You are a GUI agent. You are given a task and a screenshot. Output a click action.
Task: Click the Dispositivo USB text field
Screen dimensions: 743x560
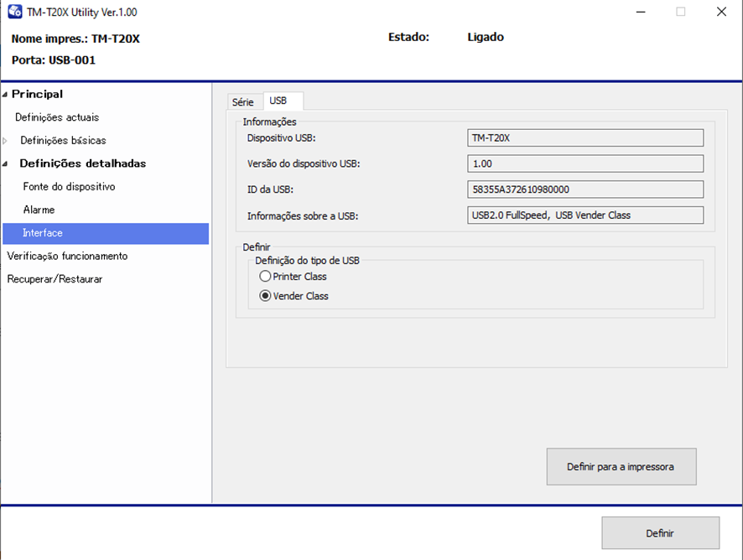(x=585, y=137)
